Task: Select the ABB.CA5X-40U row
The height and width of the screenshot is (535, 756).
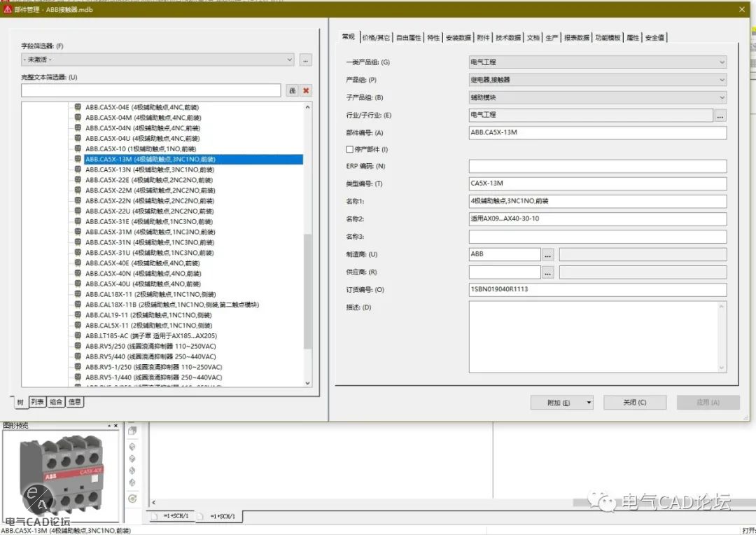Action: pyautogui.click(x=143, y=284)
